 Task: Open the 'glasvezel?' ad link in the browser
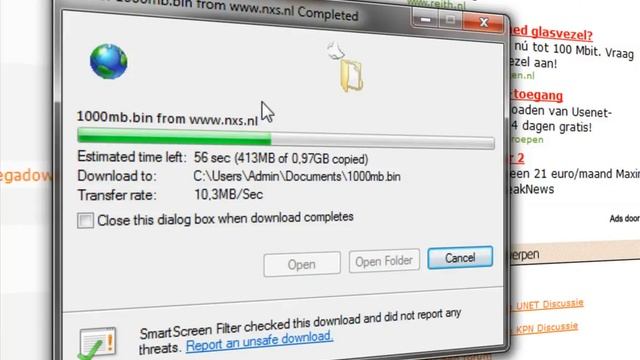(551, 33)
